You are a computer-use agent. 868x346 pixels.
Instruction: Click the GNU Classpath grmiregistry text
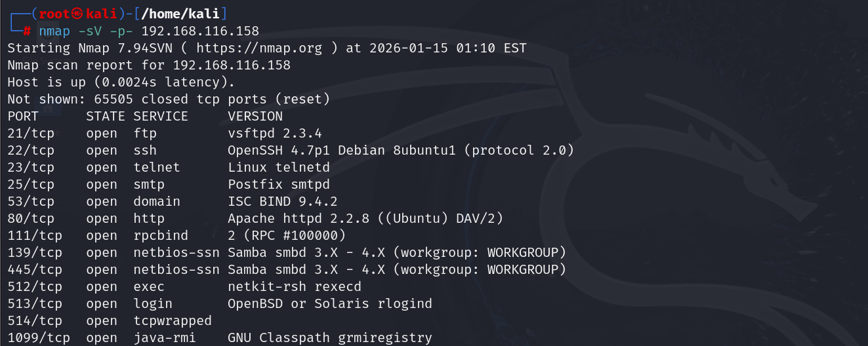coord(330,338)
